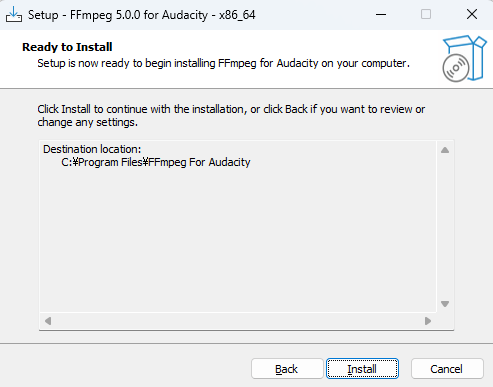This screenshot has width=493, height=387.
Task: Click the right arrow of horizontal scrollbar
Action: pyautogui.click(x=428, y=321)
